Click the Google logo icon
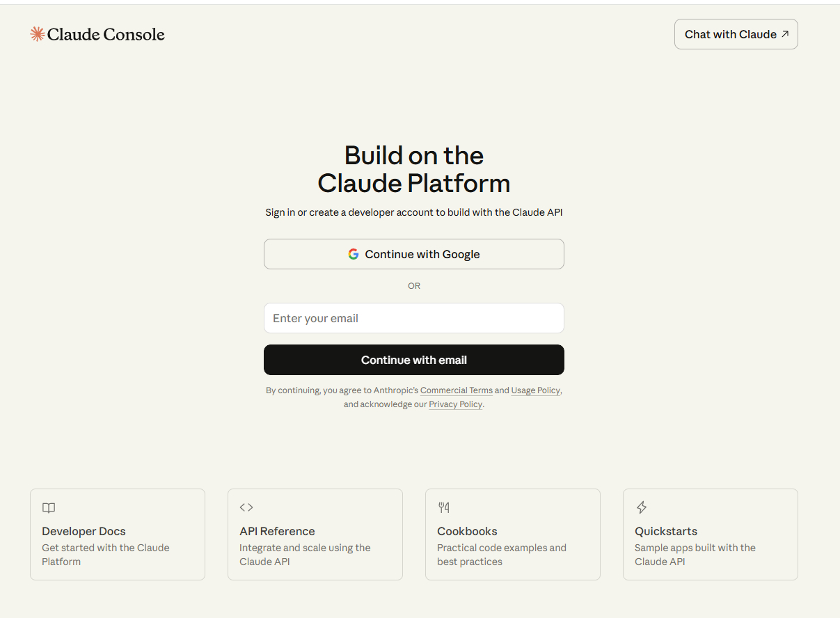This screenshot has height=618, width=840. coord(354,254)
